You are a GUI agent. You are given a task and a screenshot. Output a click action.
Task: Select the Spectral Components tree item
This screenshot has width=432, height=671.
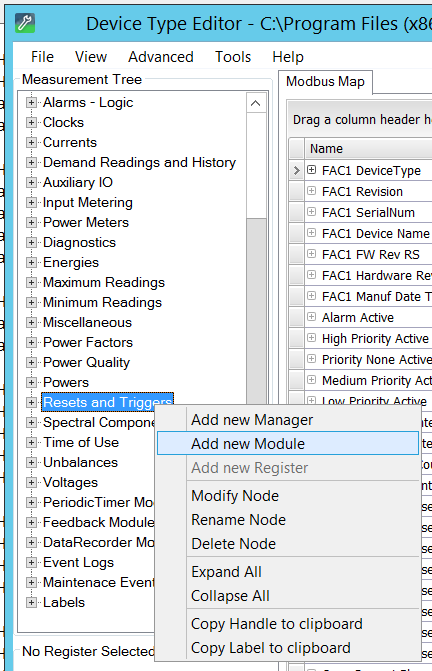[99, 422]
